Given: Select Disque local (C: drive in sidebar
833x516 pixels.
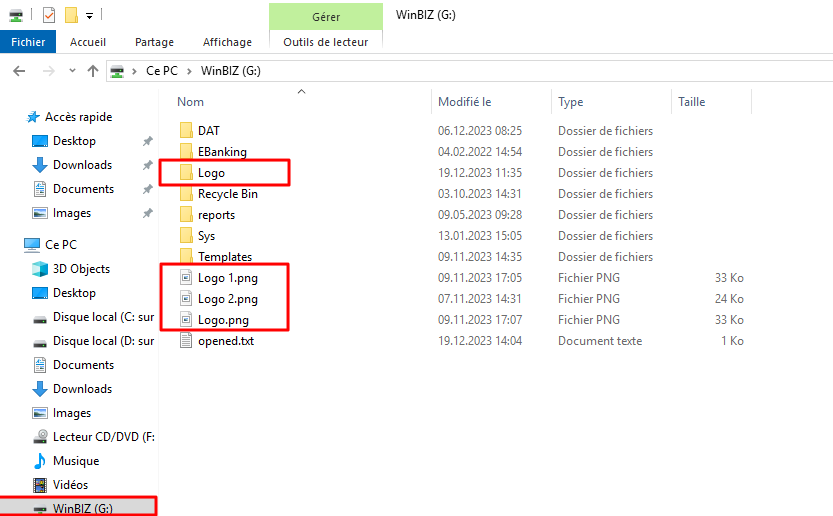Looking at the screenshot, I should [x=103, y=317].
